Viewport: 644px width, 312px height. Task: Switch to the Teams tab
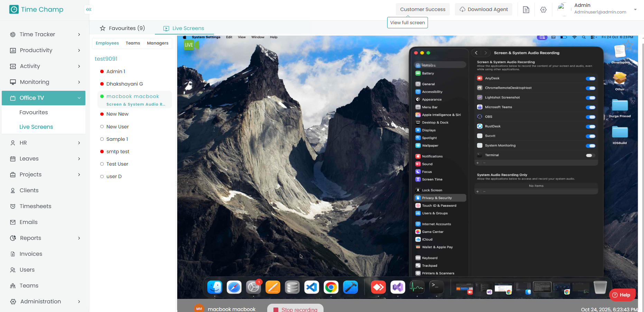[x=133, y=43]
